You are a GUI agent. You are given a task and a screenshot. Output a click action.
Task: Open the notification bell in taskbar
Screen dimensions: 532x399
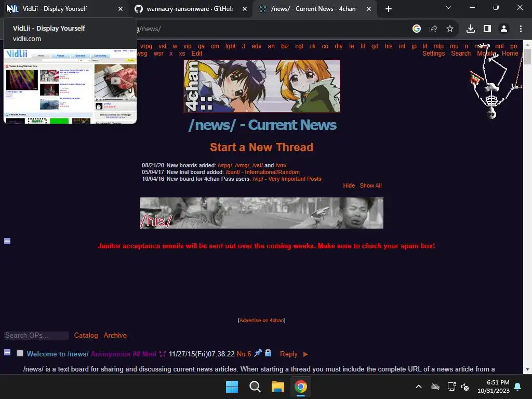click(518, 387)
